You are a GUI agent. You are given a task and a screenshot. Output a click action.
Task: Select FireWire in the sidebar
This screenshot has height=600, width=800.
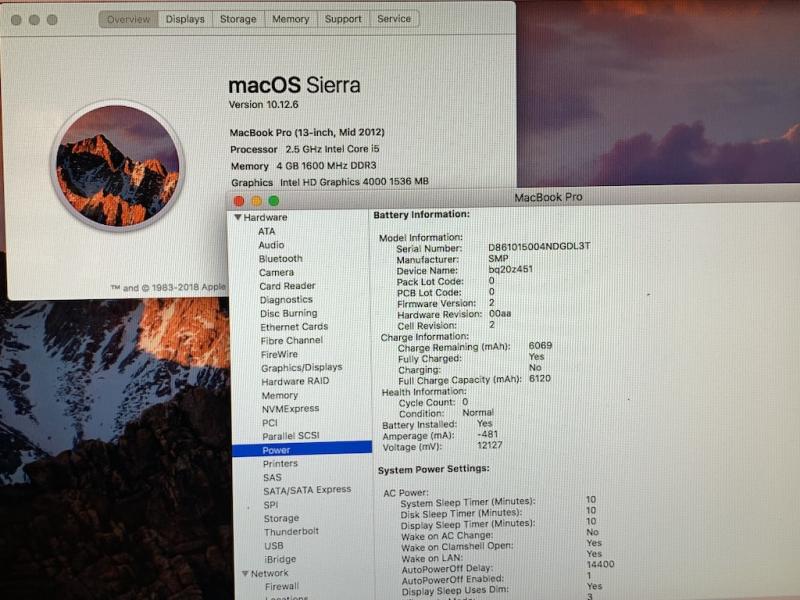[x=279, y=354]
